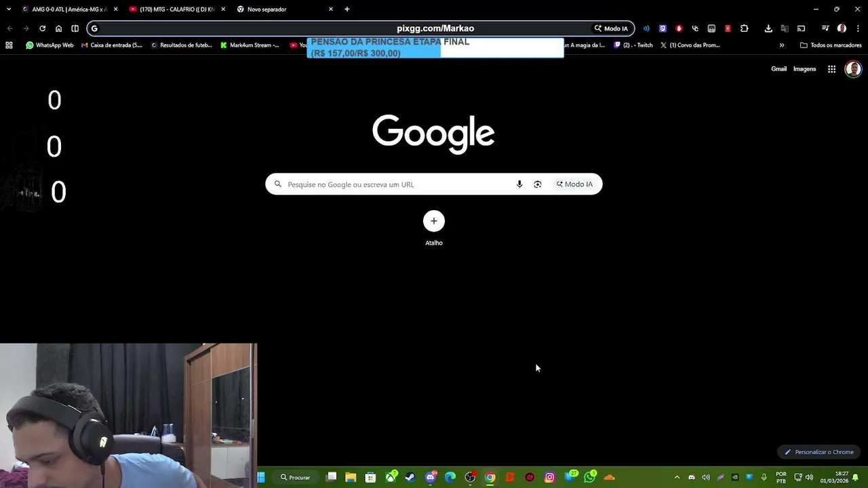The height and width of the screenshot is (488, 868).
Task: Open the microphone tray icon
Action: (764, 477)
